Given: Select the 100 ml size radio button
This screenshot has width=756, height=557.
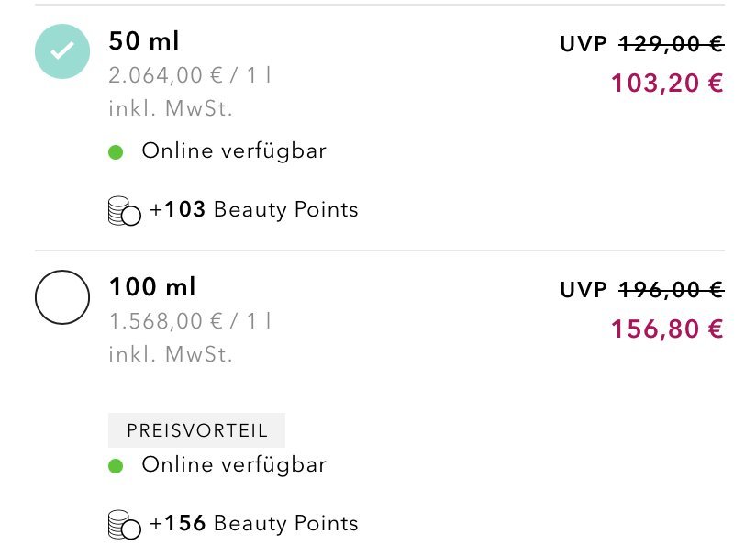Looking at the screenshot, I should tap(62, 296).
